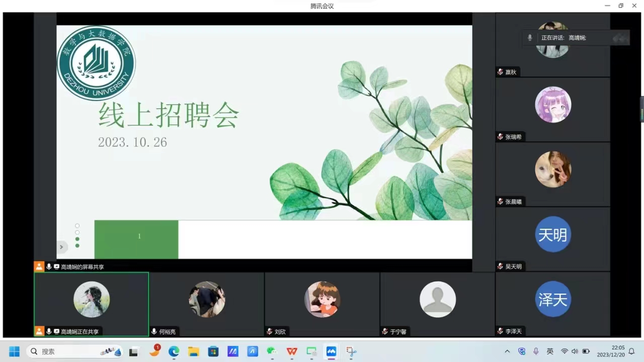Toggle the 英 input method indicator
Screen dimensions: 644x362
pyautogui.click(x=550, y=351)
